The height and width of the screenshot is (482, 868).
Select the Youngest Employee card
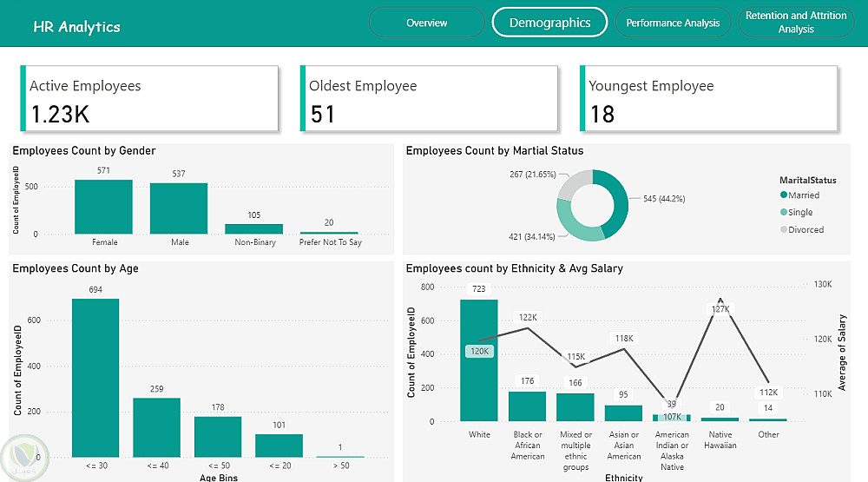click(708, 99)
